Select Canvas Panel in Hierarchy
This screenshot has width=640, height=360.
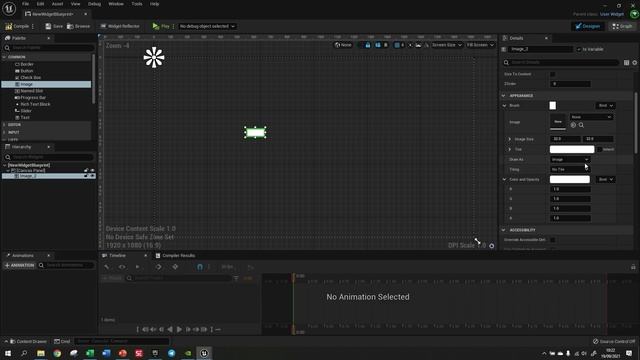tap(28, 170)
